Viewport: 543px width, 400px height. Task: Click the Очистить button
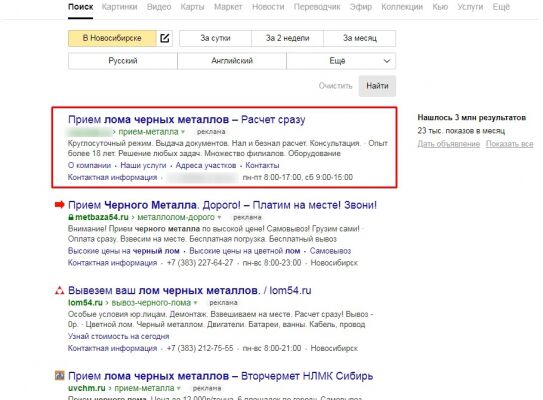(x=335, y=86)
